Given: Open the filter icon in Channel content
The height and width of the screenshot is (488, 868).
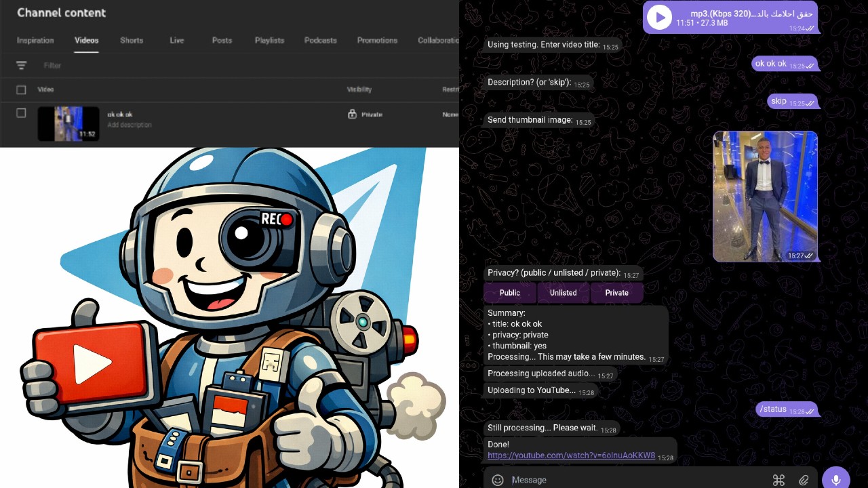Looking at the screenshot, I should point(22,65).
